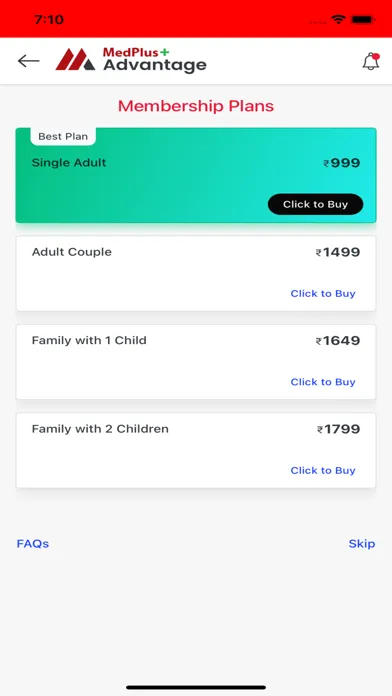
Task: Click to Buy Adult Couple plan
Action: 323,293
